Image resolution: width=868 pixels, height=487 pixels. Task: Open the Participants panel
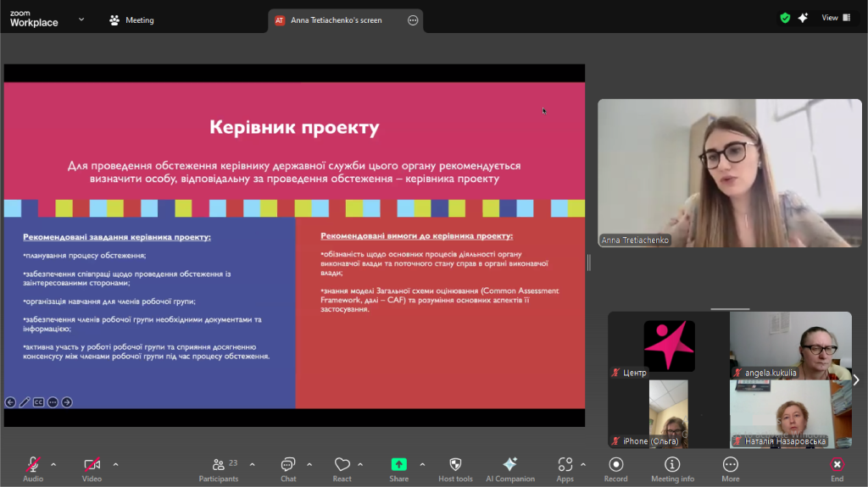coord(219,469)
